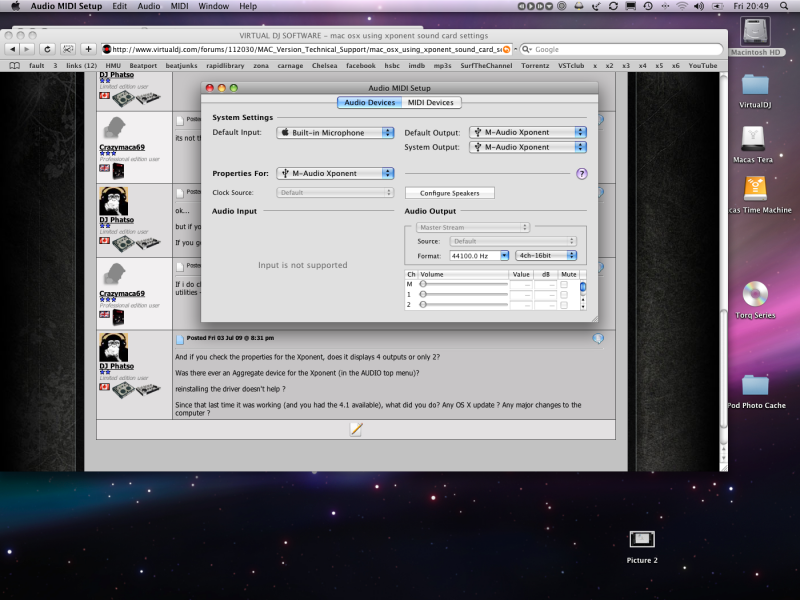800x600 pixels.
Task: Open the Window menu in menu bar
Action: point(213,6)
